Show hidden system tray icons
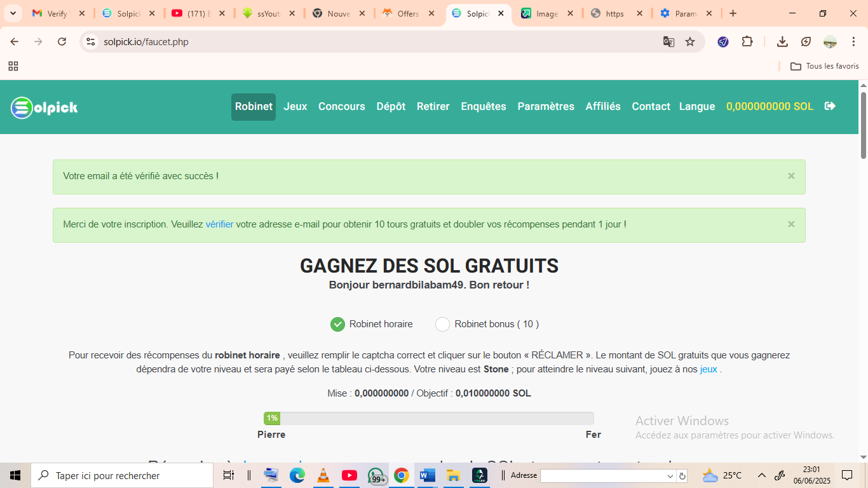Viewport: 868px width, 488px height. tap(761, 475)
